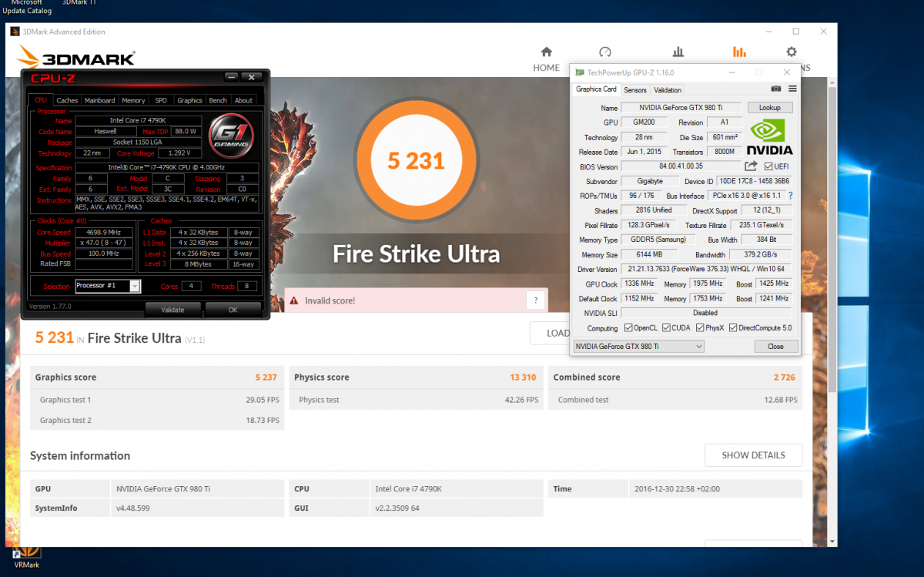This screenshot has height=577, width=924.
Task: Toggle PhysX computing checkbox
Action: click(x=700, y=328)
